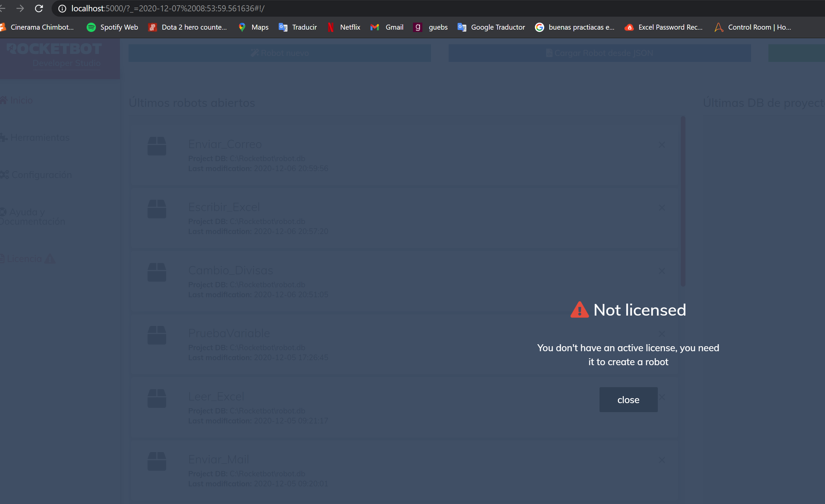Open the Leer_Excel robot entry
825x504 pixels.
pos(216,396)
